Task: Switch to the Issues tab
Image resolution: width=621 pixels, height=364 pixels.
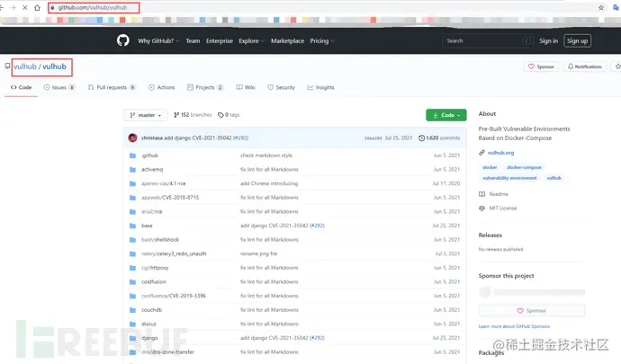Action: point(59,87)
